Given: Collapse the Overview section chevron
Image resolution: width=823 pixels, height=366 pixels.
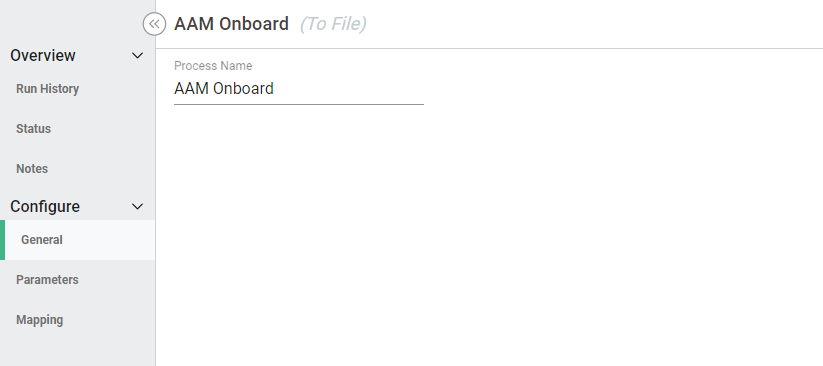Looking at the screenshot, I should [138, 56].
